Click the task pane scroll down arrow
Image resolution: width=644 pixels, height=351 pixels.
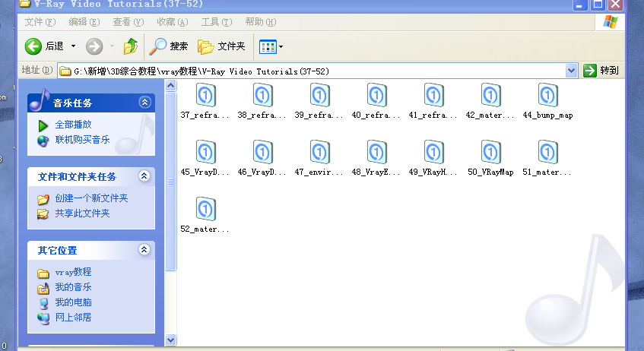(x=171, y=340)
